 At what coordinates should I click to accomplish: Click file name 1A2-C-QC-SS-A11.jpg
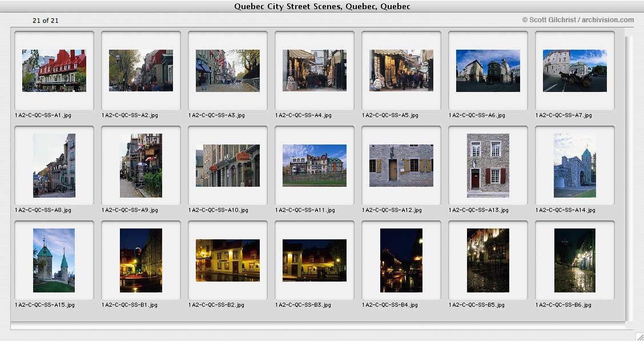(305, 210)
